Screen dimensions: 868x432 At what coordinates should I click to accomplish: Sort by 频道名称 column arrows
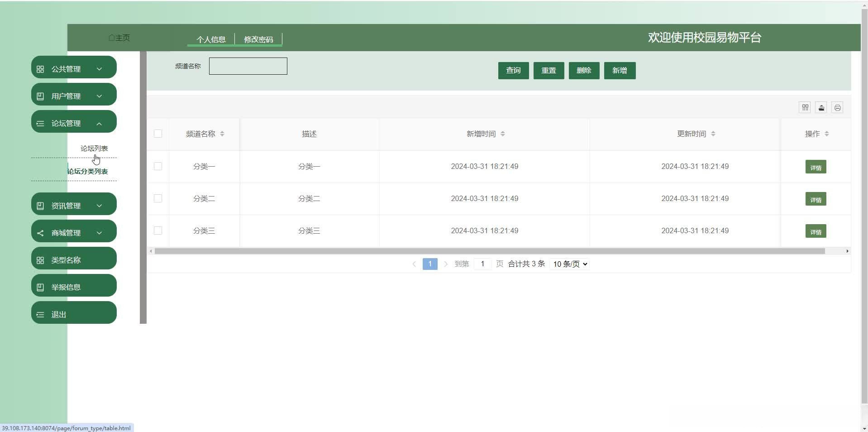(222, 134)
